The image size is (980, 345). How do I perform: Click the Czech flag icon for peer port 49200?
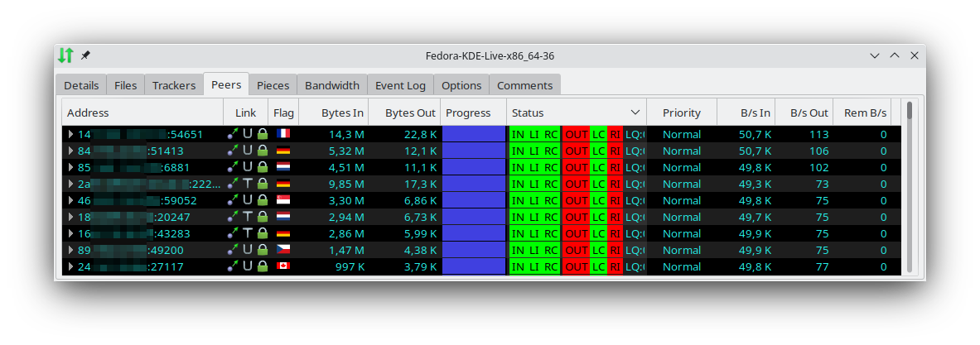click(x=283, y=250)
